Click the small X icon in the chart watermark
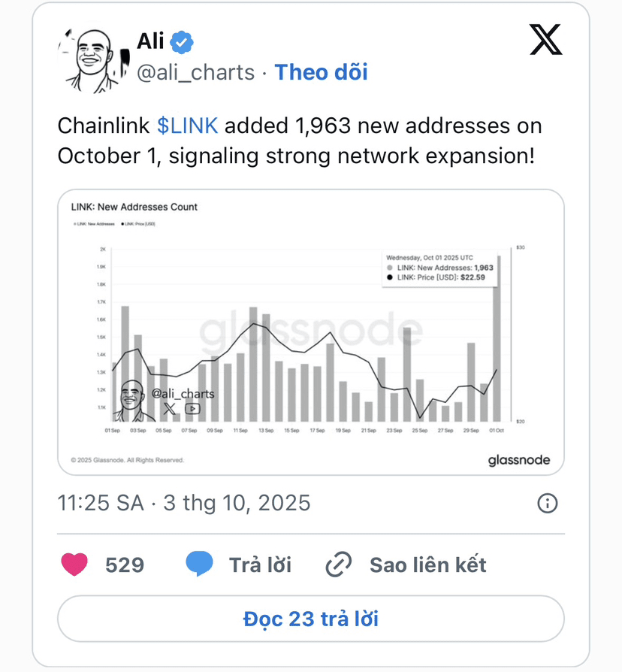This screenshot has height=672, width=622. (170, 408)
